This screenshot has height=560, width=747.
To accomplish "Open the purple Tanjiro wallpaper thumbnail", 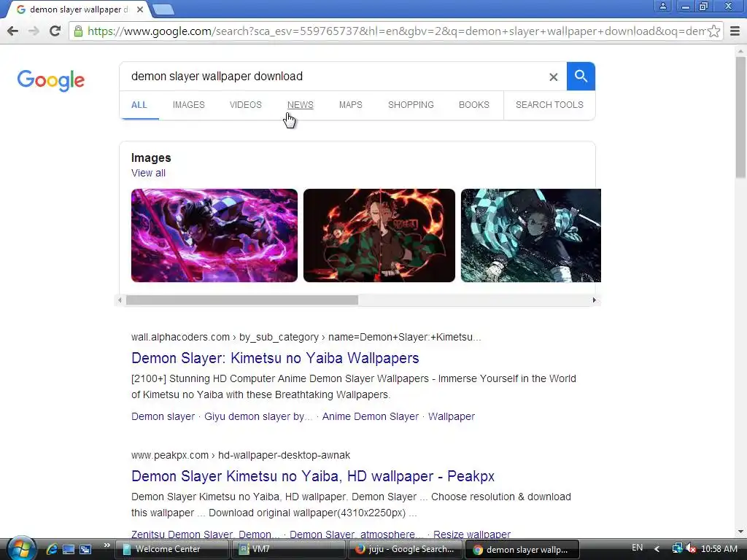I will tap(214, 236).
